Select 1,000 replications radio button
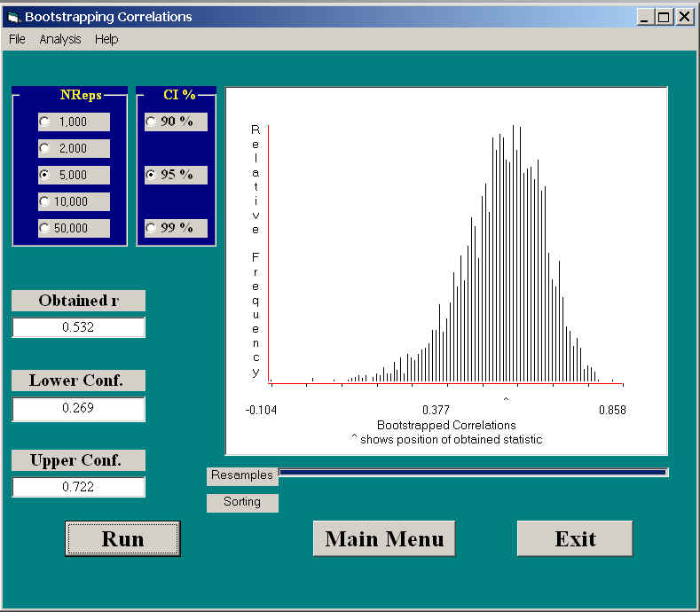Screen dimensions: 700x612 [45, 122]
